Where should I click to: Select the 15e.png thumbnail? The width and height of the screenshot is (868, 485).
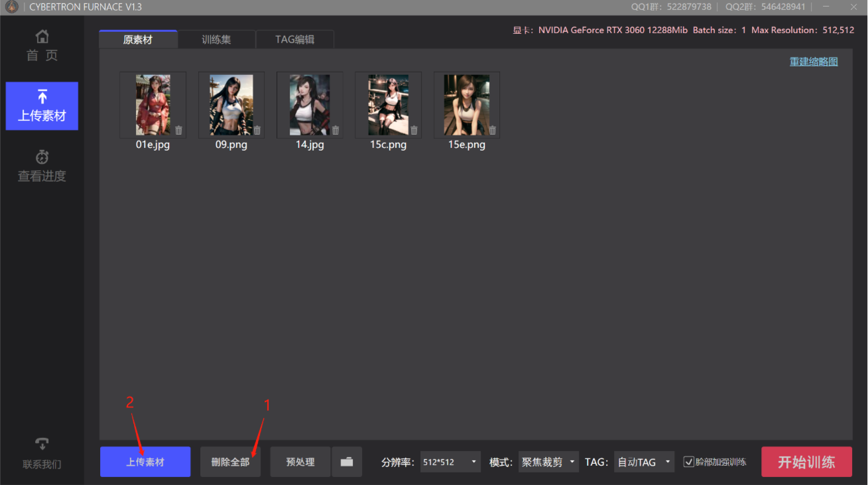point(467,105)
